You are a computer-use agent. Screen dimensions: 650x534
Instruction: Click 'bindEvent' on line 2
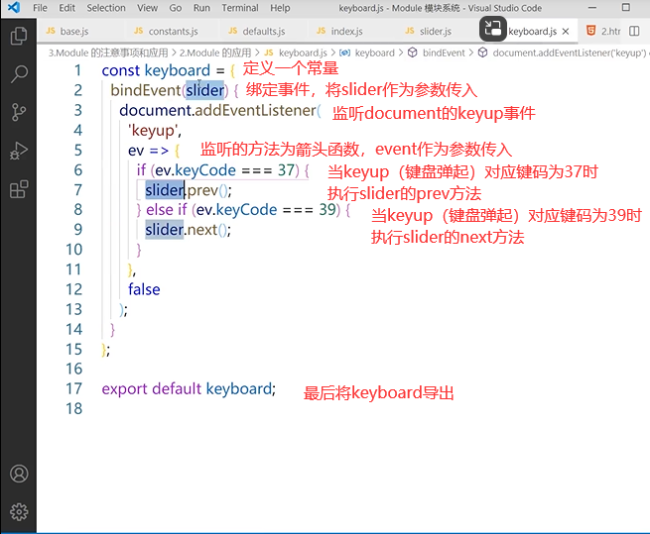pyautogui.click(x=146, y=90)
